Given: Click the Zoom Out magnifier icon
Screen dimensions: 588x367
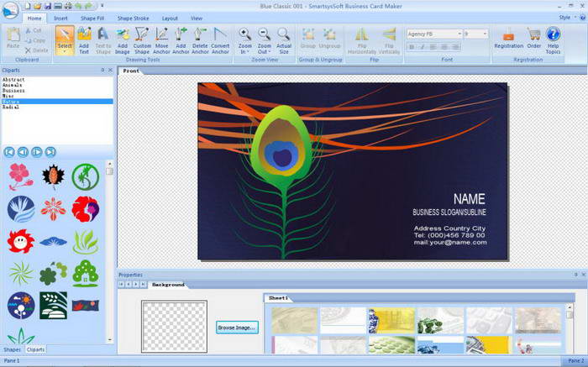Looking at the screenshot, I should pyautogui.click(x=264, y=34).
